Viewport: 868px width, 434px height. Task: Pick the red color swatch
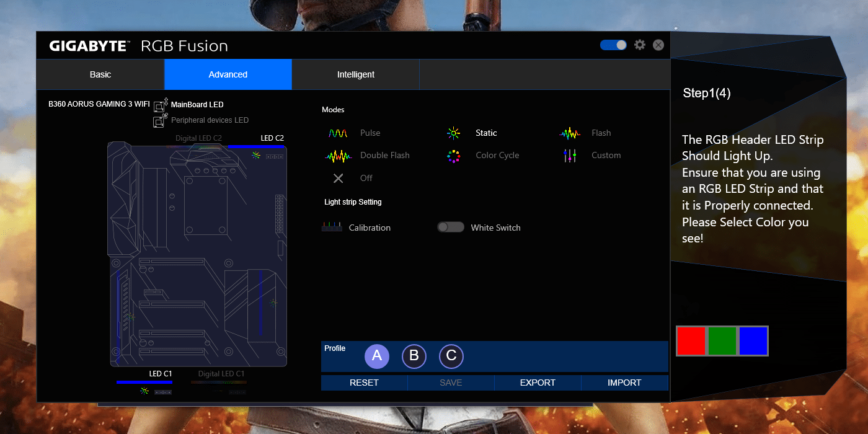[x=691, y=341]
